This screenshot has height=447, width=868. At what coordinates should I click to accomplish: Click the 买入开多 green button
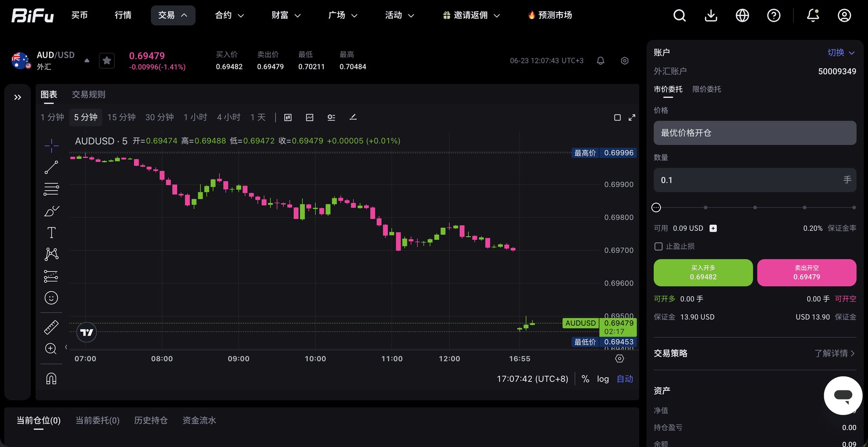pyautogui.click(x=703, y=273)
